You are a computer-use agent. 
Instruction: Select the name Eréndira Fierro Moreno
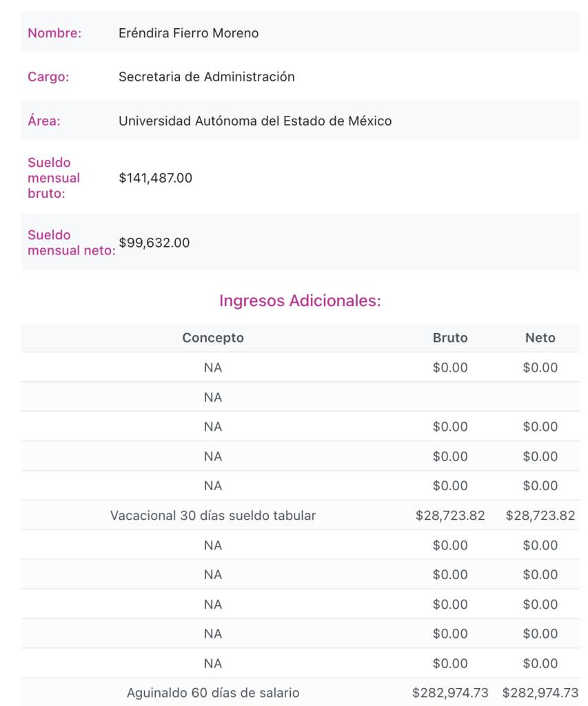188,33
